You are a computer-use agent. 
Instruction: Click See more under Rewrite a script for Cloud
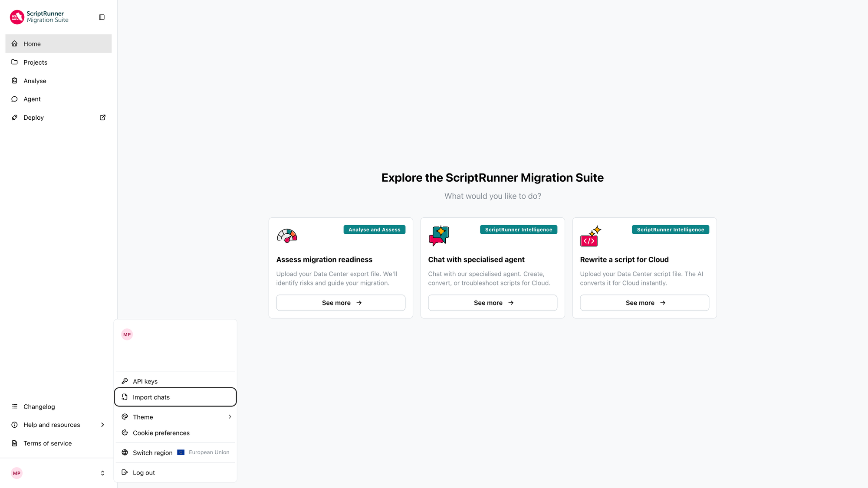[644, 303]
